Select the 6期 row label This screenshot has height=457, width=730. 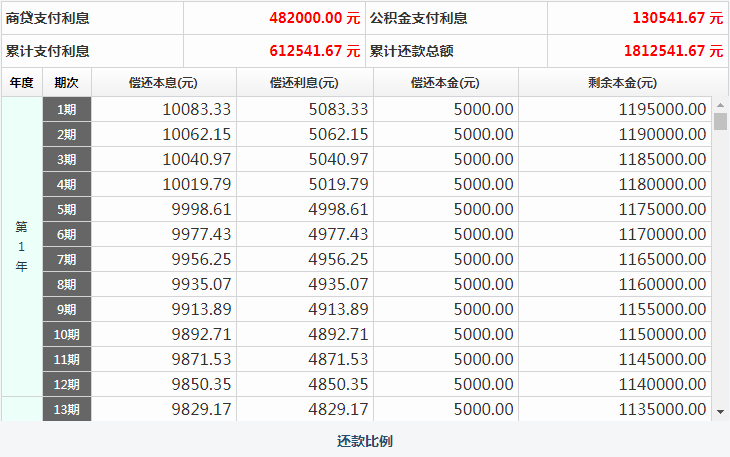67,234
